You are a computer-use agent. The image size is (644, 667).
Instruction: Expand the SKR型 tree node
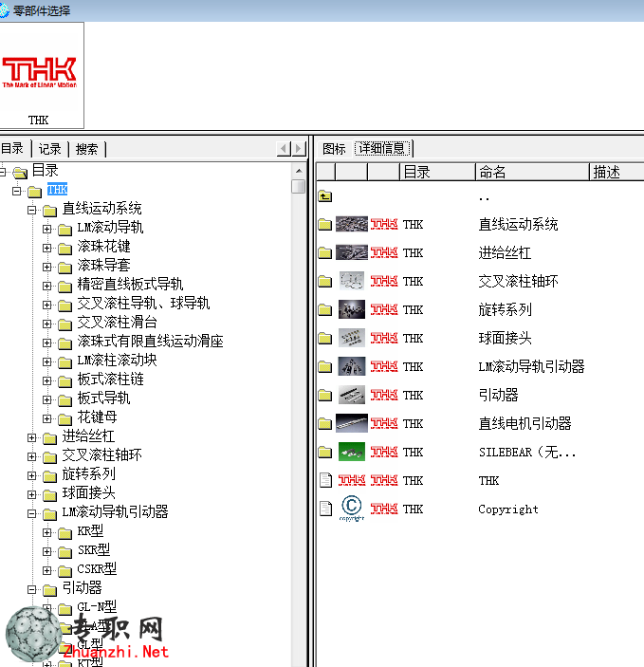coord(46,551)
